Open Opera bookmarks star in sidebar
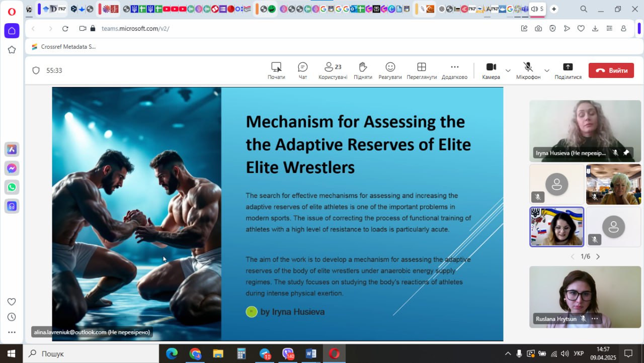 tap(12, 49)
